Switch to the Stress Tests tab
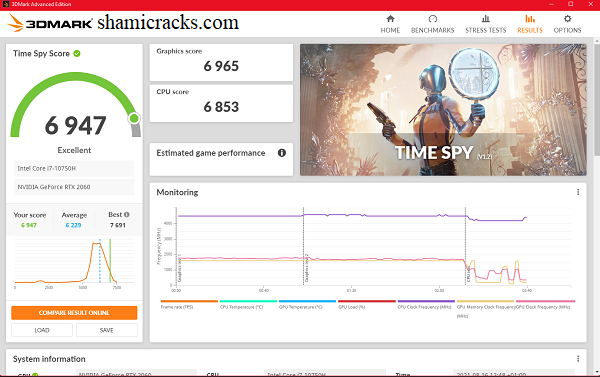The image size is (600, 377). click(486, 24)
